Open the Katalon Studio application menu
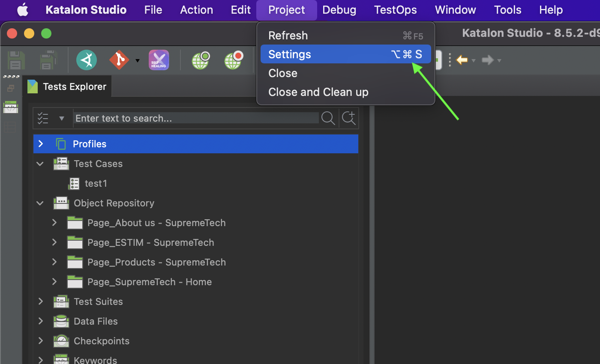This screenshot has height=364, width=600. coord(86,10)
